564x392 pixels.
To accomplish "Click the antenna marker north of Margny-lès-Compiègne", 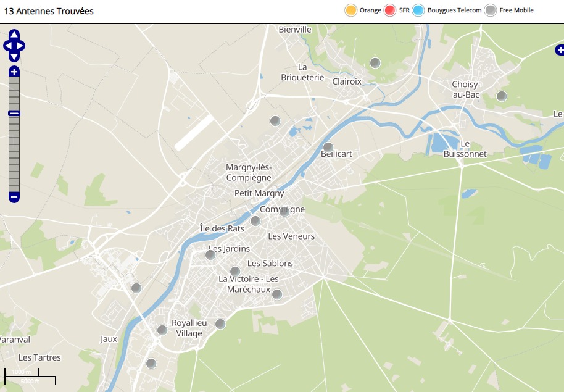I will [275, 120].
